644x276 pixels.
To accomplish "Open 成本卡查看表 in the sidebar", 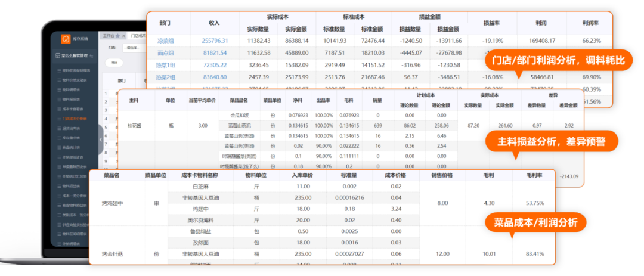I will pyautogui.click(x=73, y=109).
